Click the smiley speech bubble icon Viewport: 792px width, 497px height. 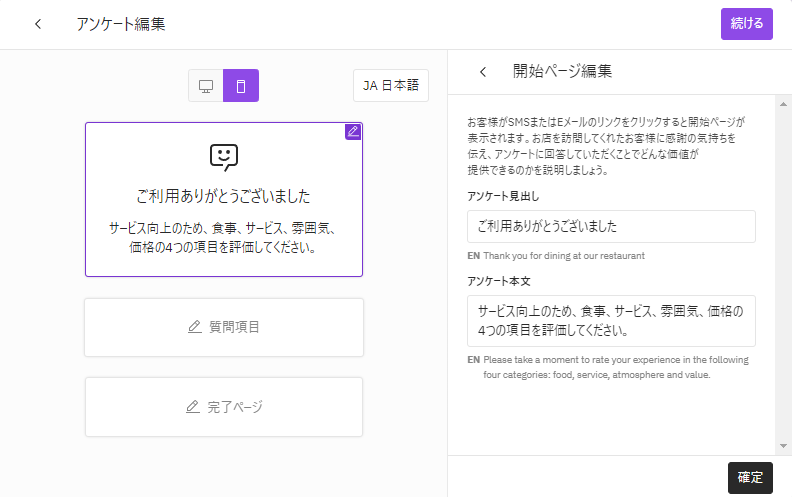pyautogui.click(x=224, y=157)
